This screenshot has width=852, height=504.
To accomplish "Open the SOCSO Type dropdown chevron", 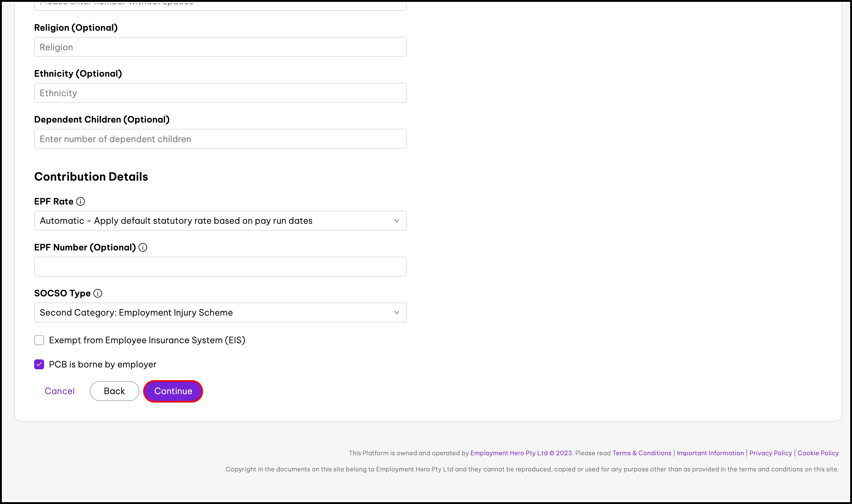I will [397, 313].
